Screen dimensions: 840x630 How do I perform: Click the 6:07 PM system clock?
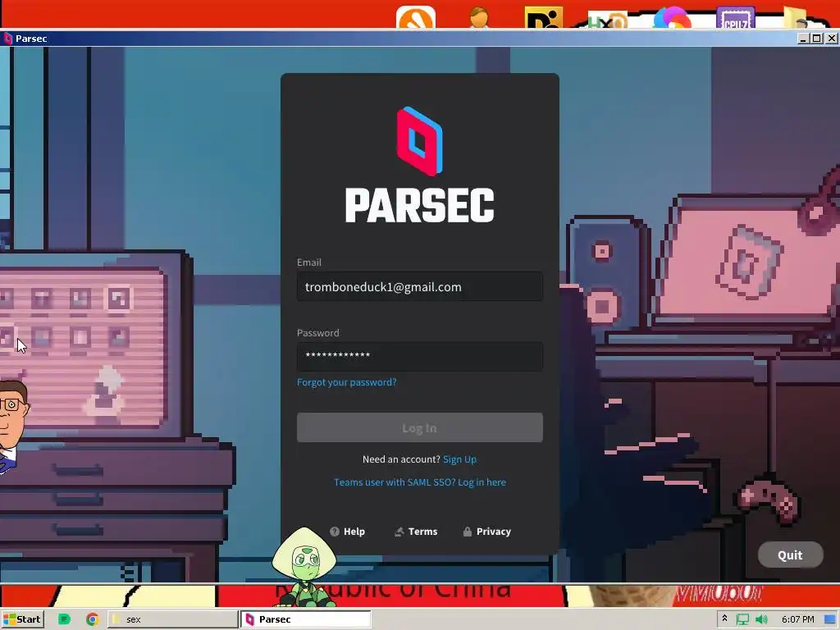point(797,619)
